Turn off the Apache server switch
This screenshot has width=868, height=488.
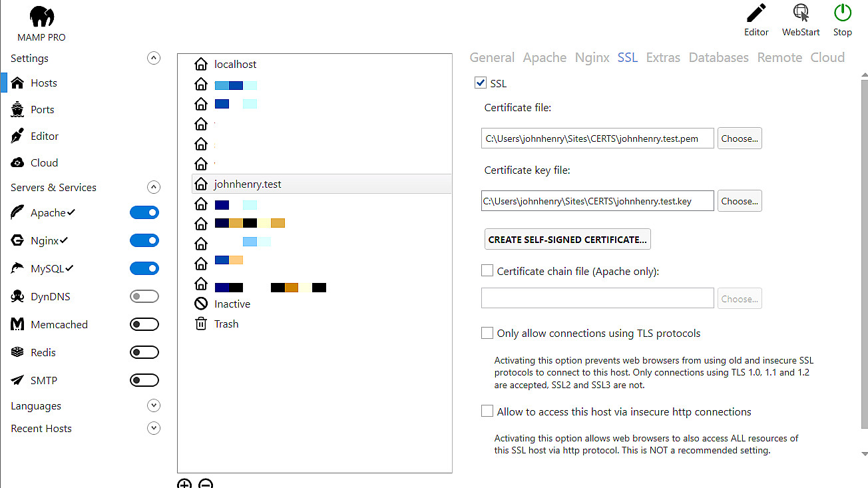click(x=144, y=212)
